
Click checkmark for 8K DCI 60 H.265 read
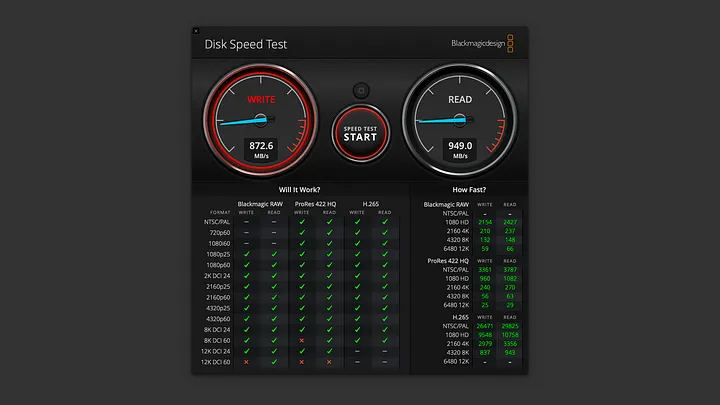tap(385, 340)
